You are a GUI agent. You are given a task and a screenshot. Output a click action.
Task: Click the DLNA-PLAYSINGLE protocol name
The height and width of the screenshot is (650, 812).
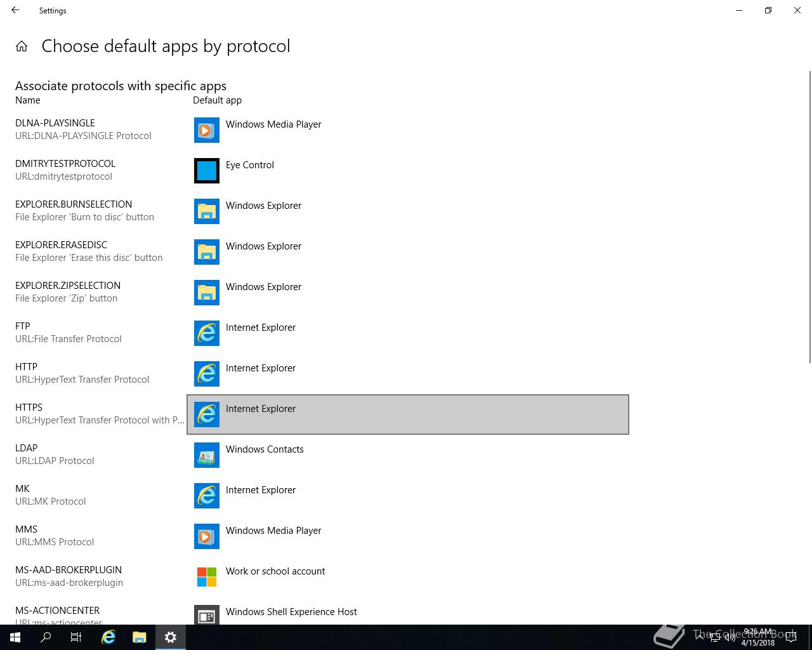[x=55, y=123]
